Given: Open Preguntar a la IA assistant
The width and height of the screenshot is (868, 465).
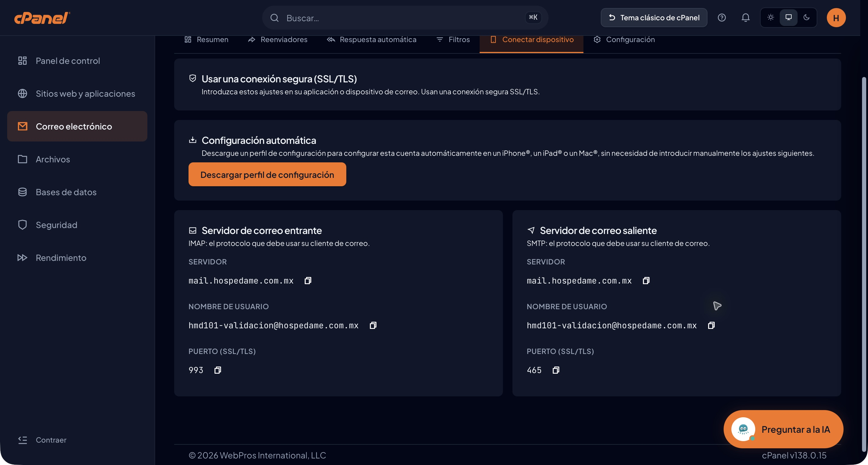Looking at the screenshot, I should (783, 429).
